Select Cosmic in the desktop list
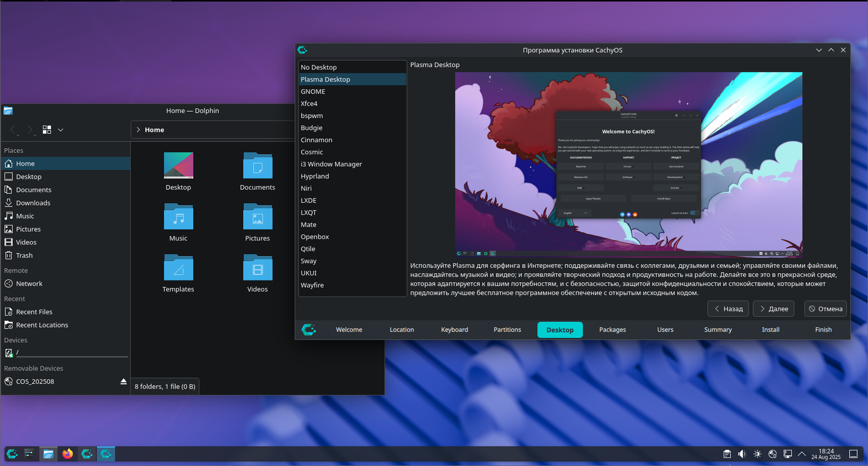Image resolution: width=868 pixels, height=466 pixels. (x=352, y=152)
